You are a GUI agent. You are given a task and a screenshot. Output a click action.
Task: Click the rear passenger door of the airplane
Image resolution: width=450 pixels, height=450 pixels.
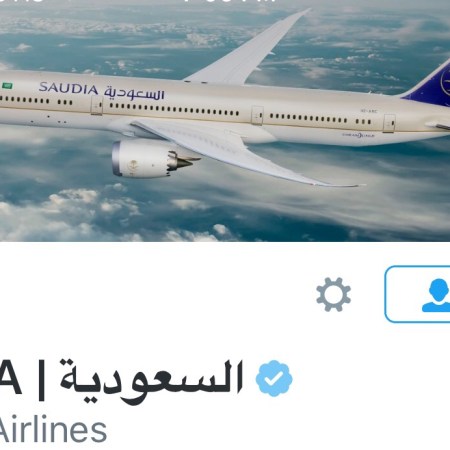click(389, 123)
